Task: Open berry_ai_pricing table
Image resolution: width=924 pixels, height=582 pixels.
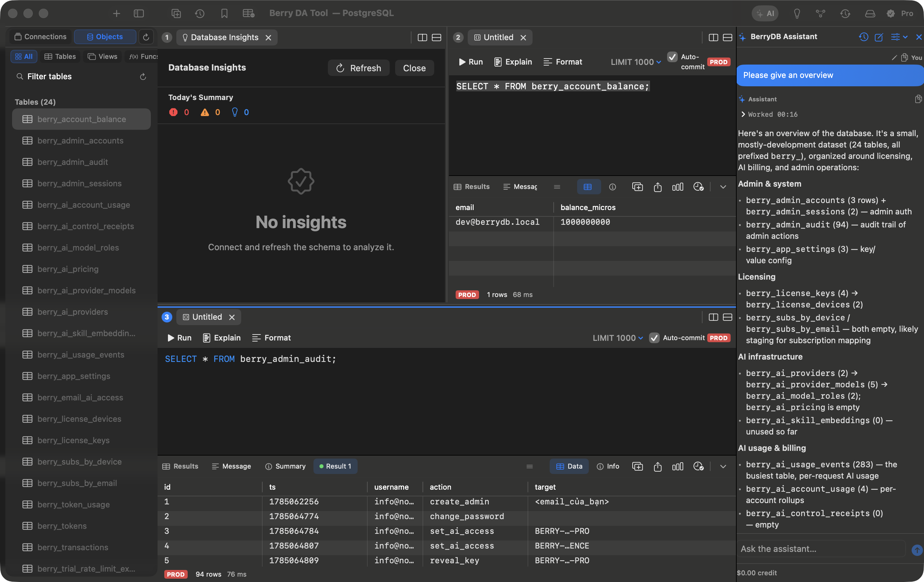Action: click(81, 269)
